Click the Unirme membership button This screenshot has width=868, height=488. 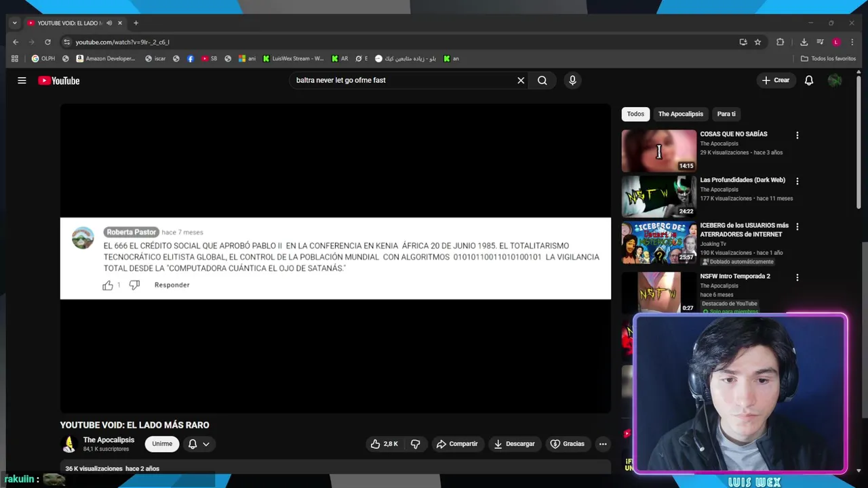[x=162, y=444]
